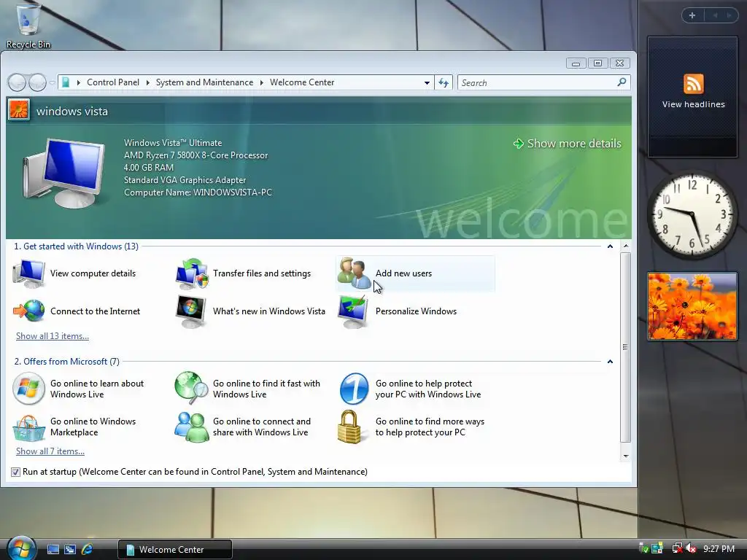Click the orange flower user account picture
The height and width of the screenshot is (560, 747).
(18, 111)
